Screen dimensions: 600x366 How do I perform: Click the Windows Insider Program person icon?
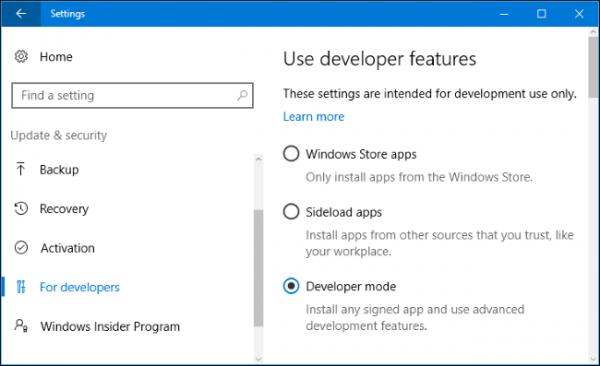click(x=21, y=326)
